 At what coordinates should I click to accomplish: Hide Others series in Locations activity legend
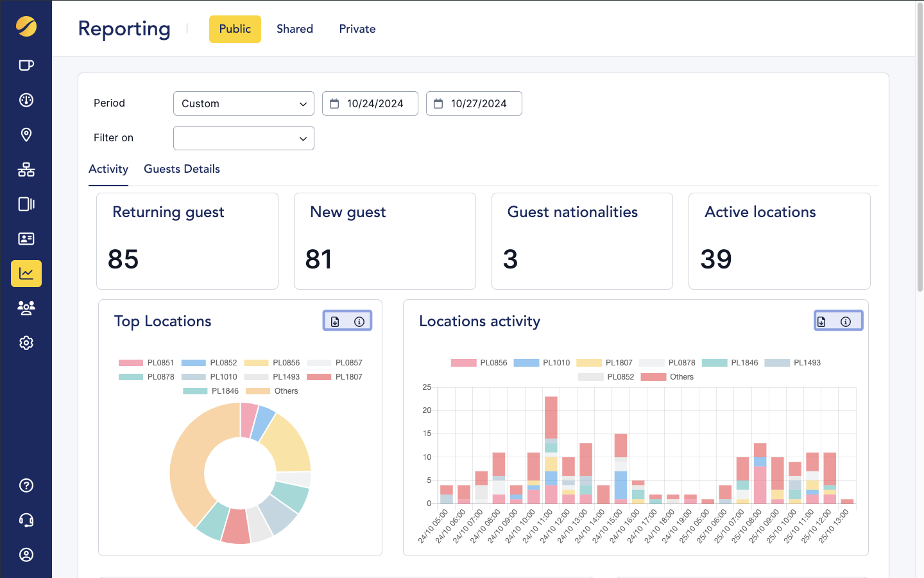tap(667, 377)
